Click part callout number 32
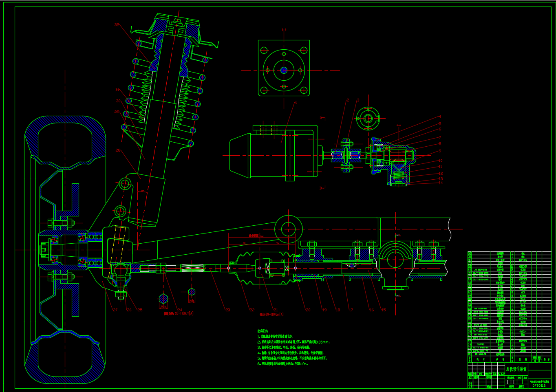 click(x=117, y=25)
